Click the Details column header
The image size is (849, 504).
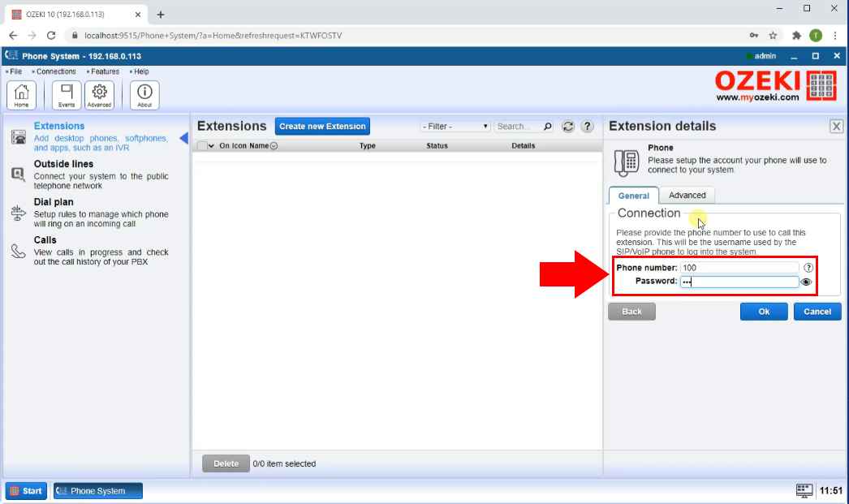[523, 145]
